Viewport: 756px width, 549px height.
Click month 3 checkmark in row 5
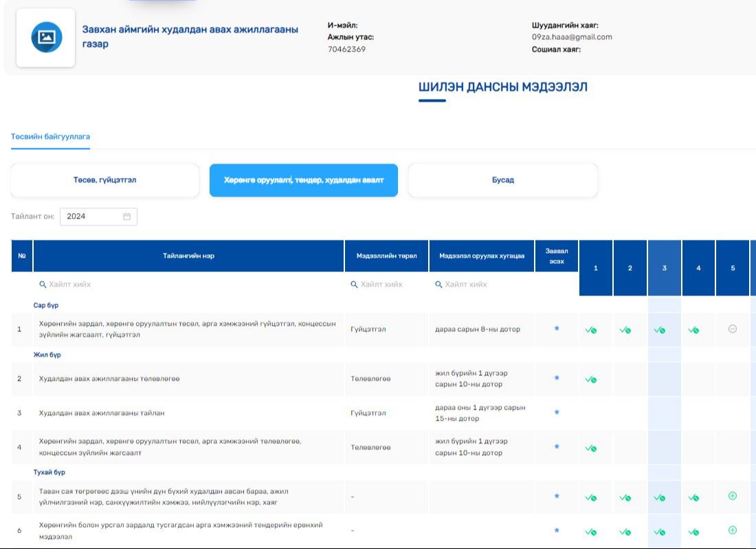659,497
